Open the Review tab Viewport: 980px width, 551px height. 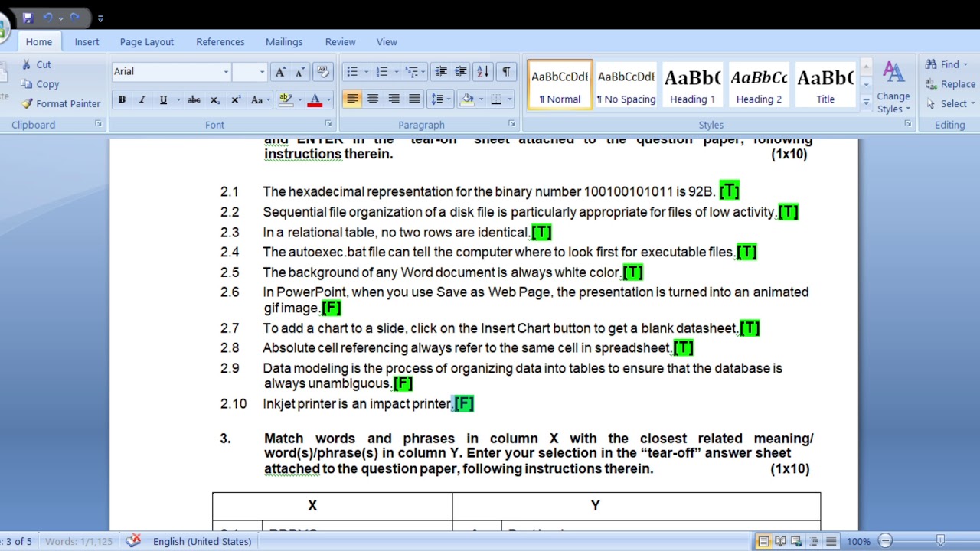(x=340, y=42)
